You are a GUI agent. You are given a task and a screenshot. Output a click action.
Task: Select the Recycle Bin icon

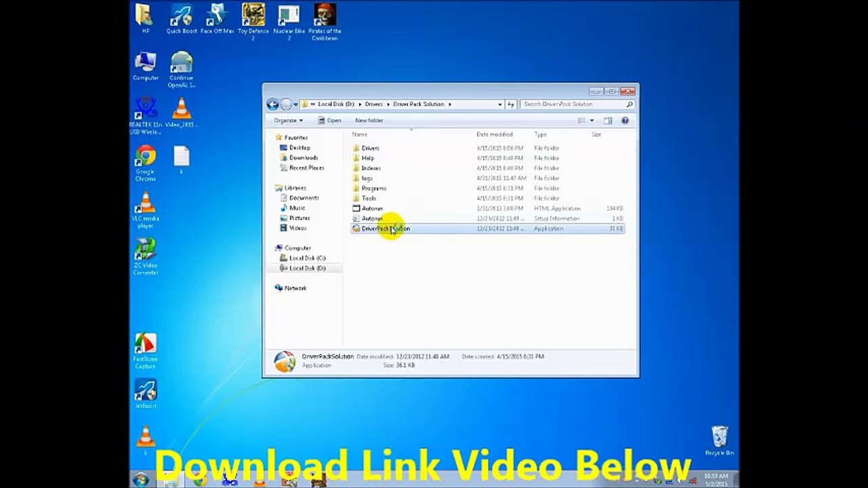[719, 441]
